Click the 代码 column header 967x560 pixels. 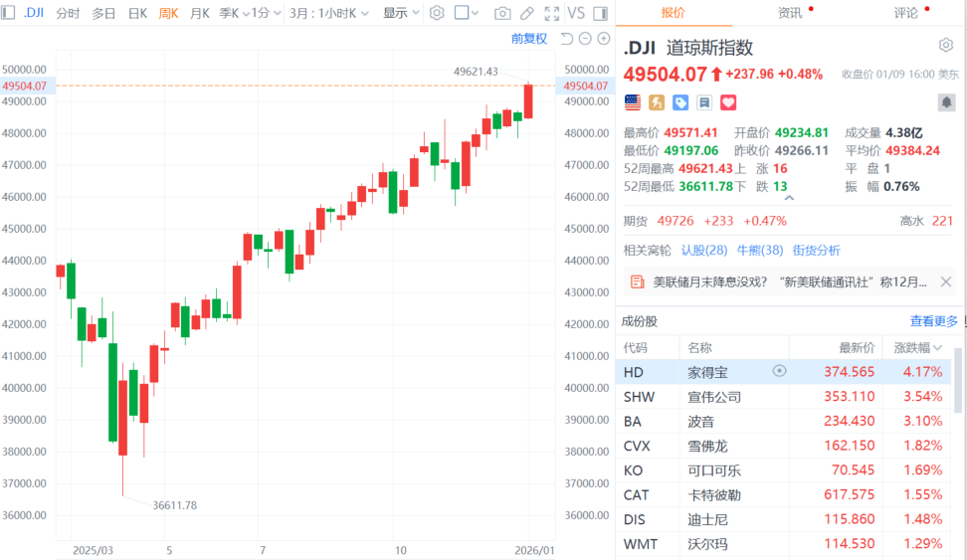(x=635, y=348)
